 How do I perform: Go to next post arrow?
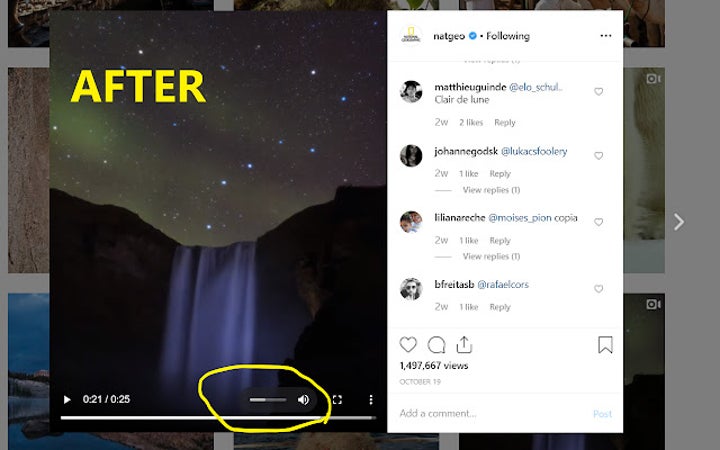[679, 222]
